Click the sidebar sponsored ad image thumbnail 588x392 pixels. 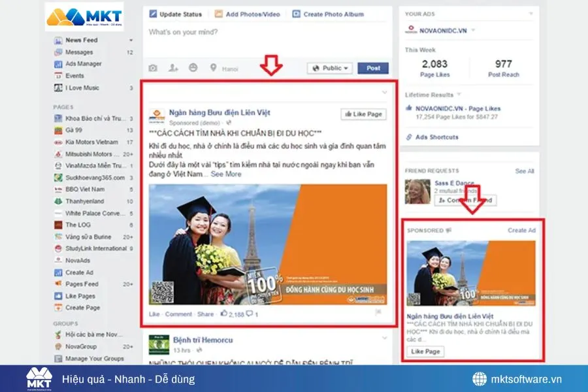click(x=471, y=273)
